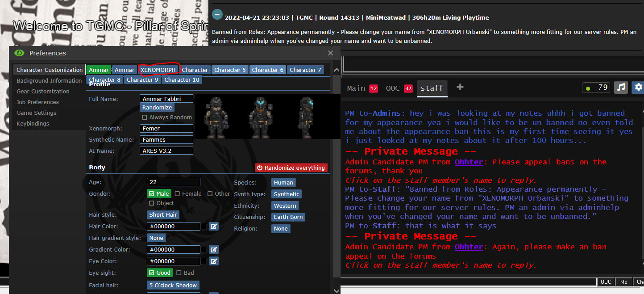Screen dimensions: 644x294
Task: Open Character Customization section
Action: click(x=50, y=70)
